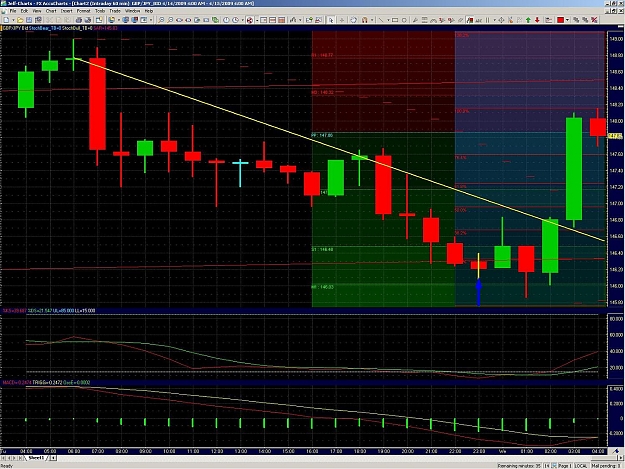Image resolution: width=625 pixels, height=469 pixels.
Task: Click the LOCAL status bar entry
Action: coord(581,466)
